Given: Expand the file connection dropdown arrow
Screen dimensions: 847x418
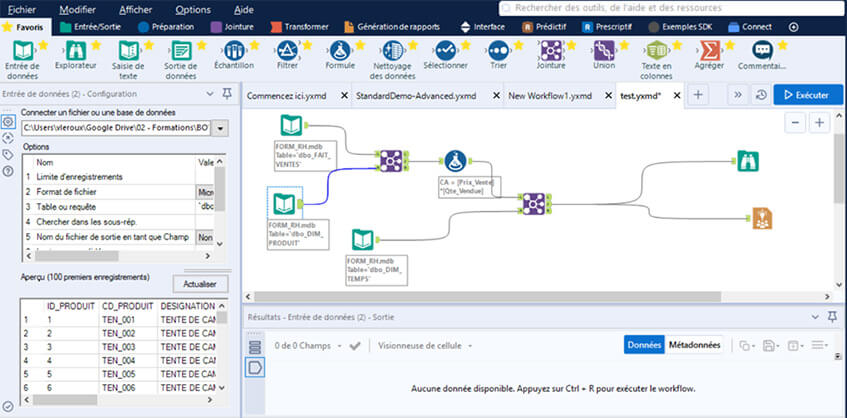Looking at the screenshot, I should coord(220,128).
